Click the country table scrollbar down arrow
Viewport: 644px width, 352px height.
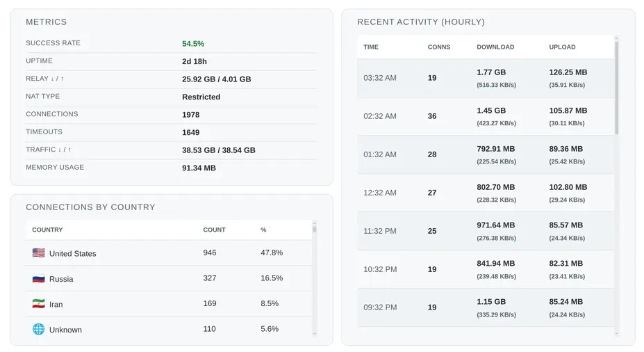pyautogui.click(x=315, y=334)
